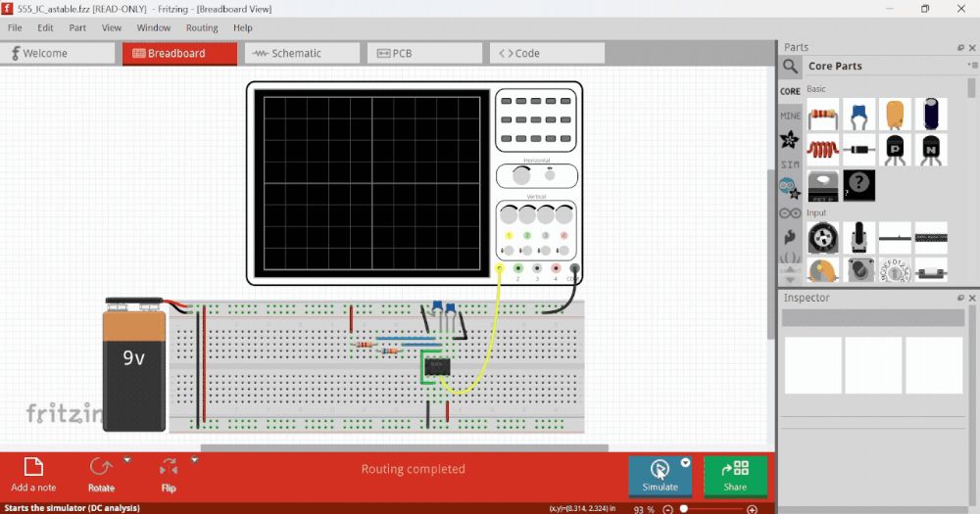
Task: Select the rotary potentiometer with shaft part
Action: [x=858, y=238]
